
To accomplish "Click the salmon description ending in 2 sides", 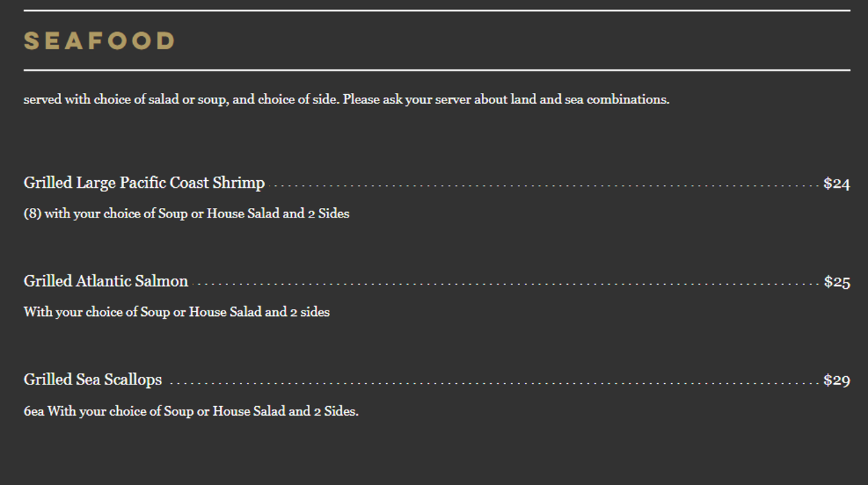I will click(x=177, y=312).
